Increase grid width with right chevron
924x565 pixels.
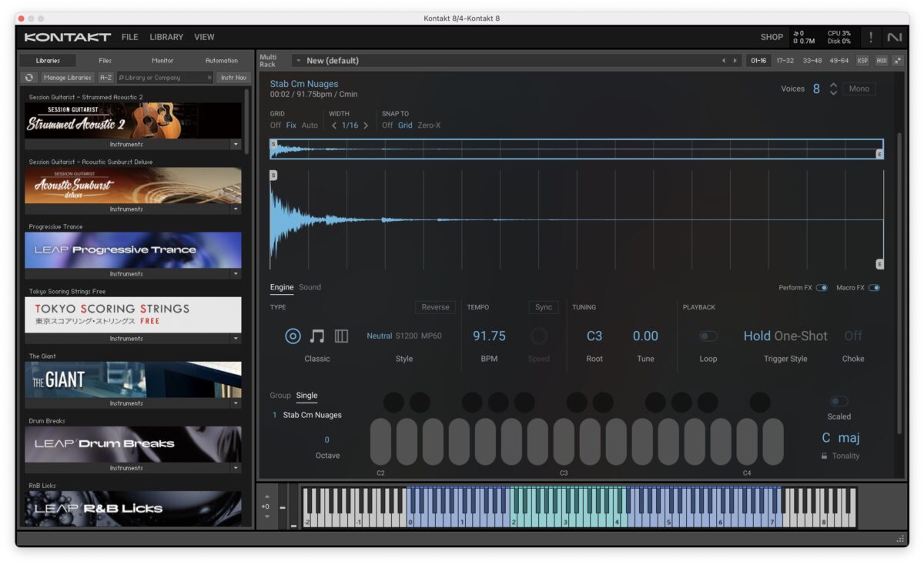point(366,125)
